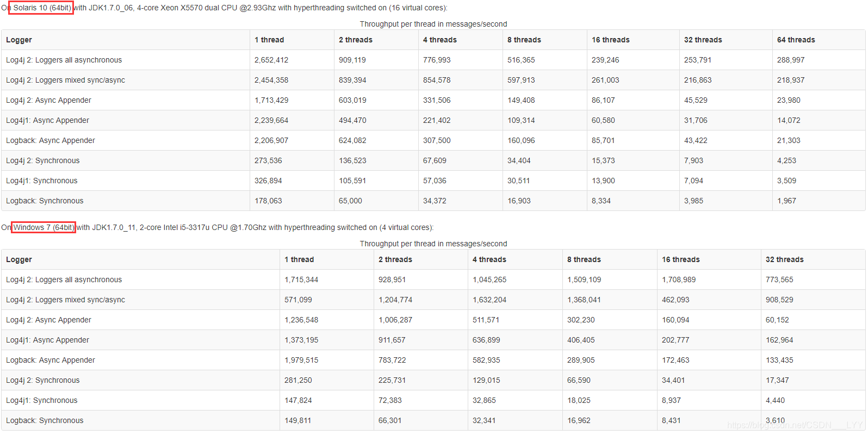
Task: Click cell value 65,000
Action: click(x=350, y=201)
